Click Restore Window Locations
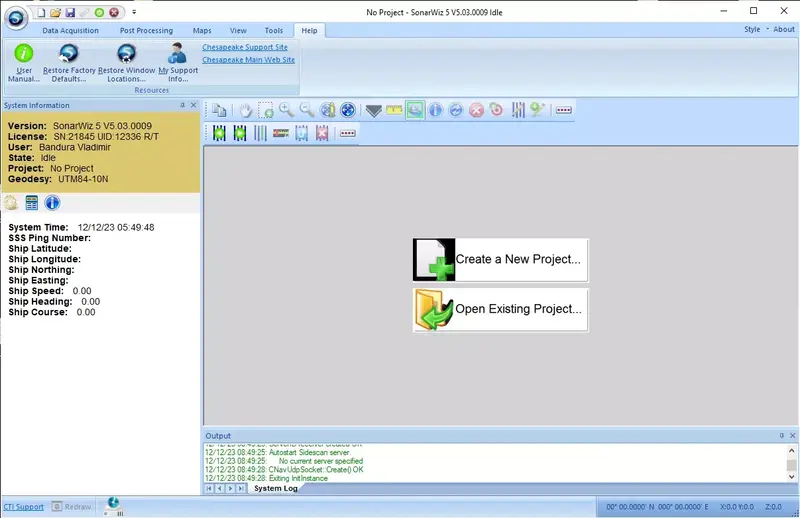Image resolution: width=800 pixels, height=518 pixels. click(x=127, y=63)
